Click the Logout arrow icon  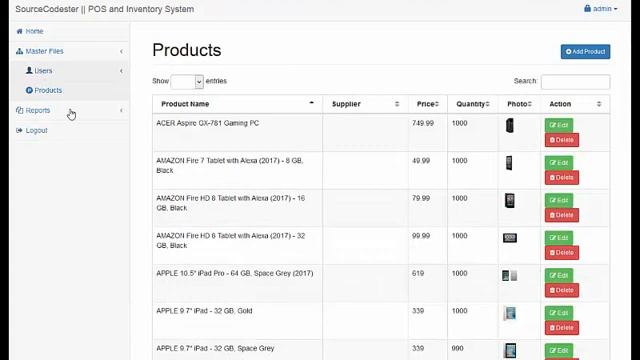tap(19, 130)
